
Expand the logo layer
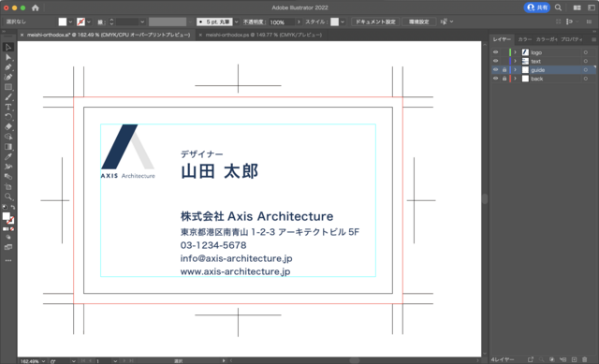(515, 52)
